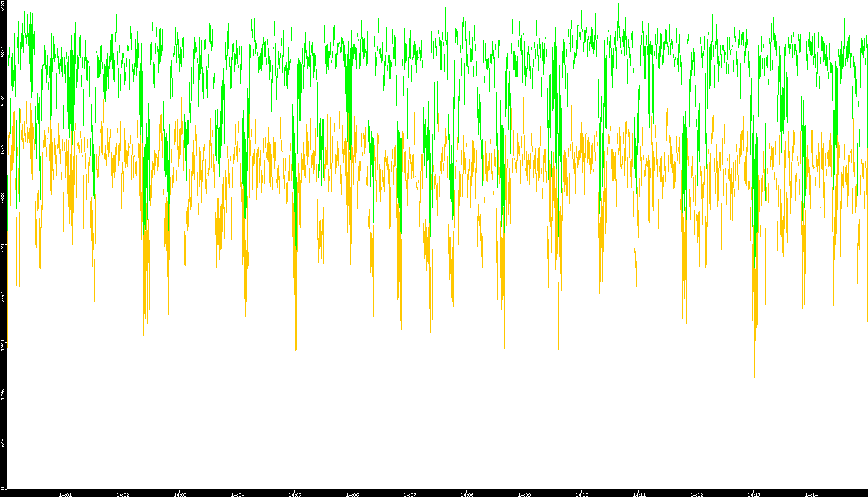
Task: Click the 0 origin label on the vertical axis
Action: [3, 488]
